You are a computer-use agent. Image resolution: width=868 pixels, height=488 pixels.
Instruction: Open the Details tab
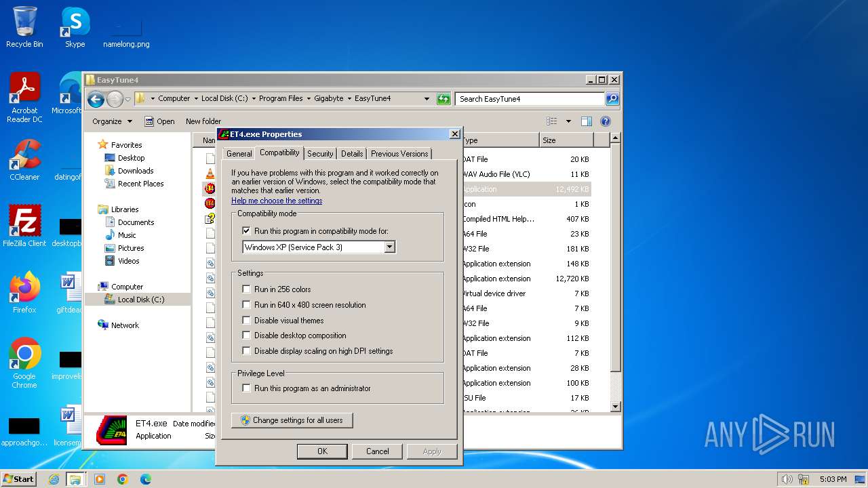pos(352,154)
